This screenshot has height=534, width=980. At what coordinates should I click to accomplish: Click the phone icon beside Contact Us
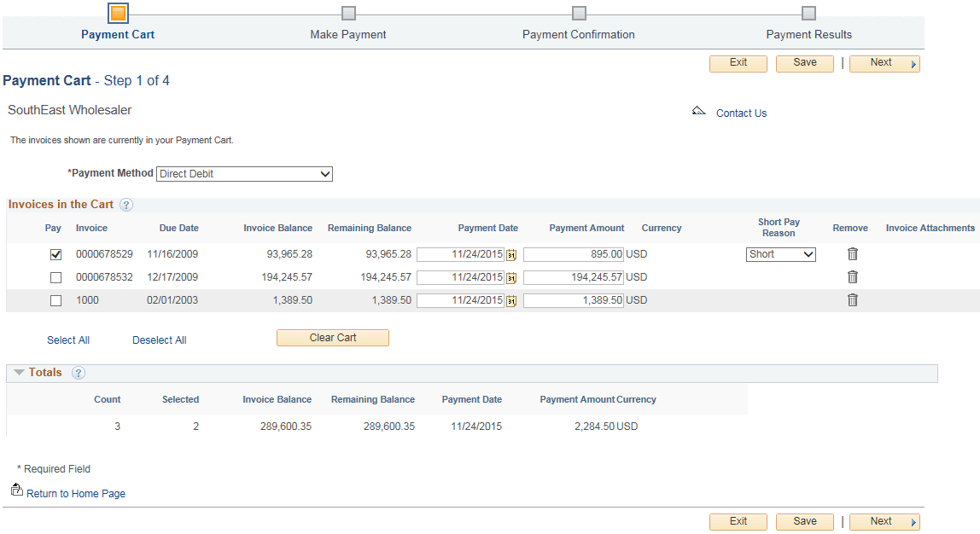[x=698, y=110]
